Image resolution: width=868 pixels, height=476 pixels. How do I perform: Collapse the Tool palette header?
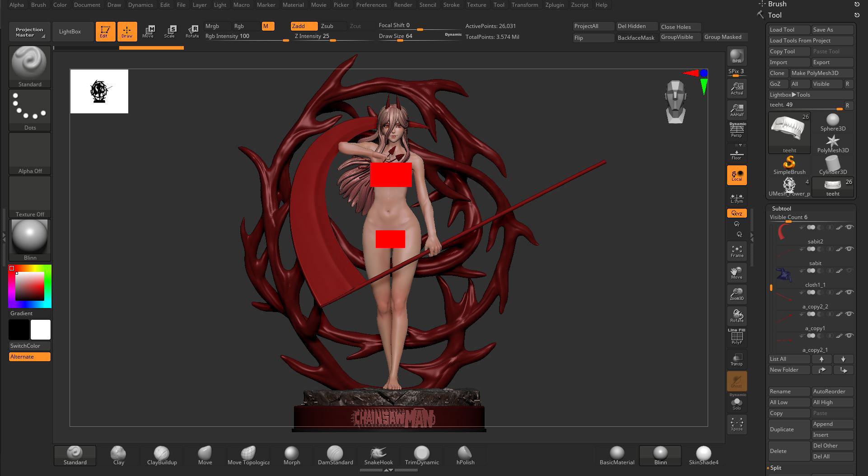[775, 15]
